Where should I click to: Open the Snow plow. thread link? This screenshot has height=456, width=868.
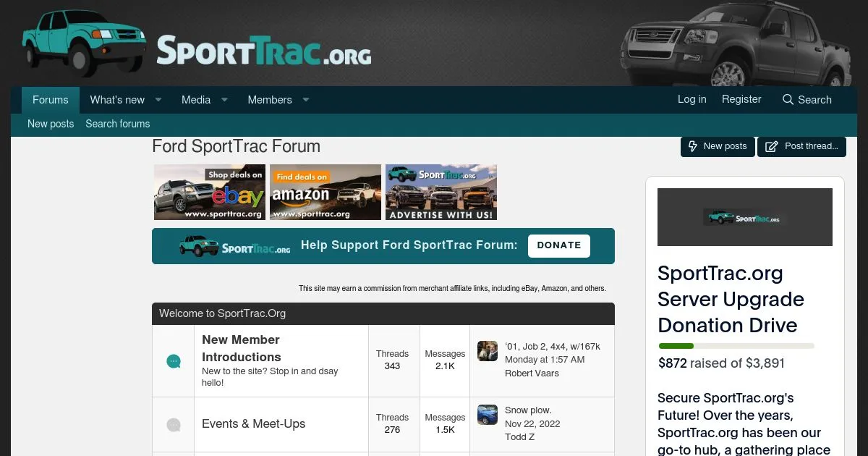coord(528,410)
